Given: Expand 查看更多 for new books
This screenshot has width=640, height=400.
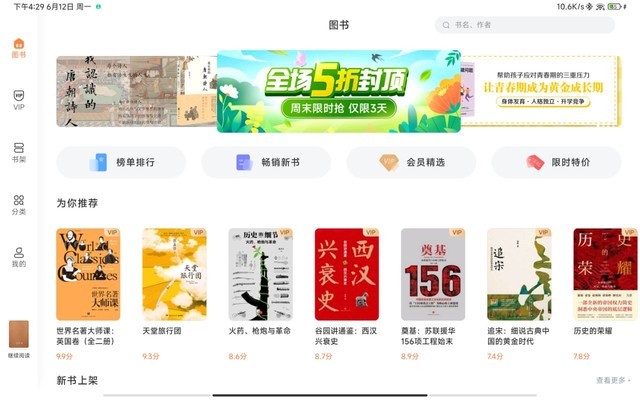Looking at the screenshot, I should point(613,380).
